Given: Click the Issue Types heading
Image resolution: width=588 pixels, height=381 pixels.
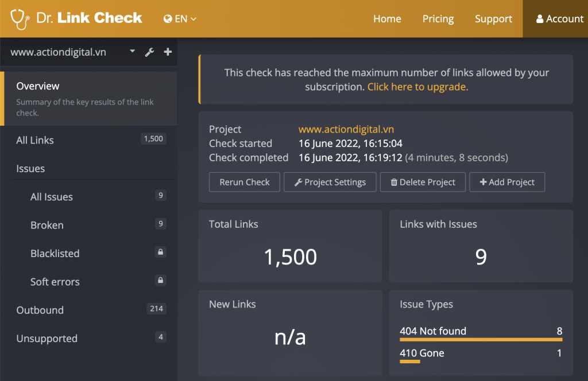Looking at the screenshot, I should (426, 304).
